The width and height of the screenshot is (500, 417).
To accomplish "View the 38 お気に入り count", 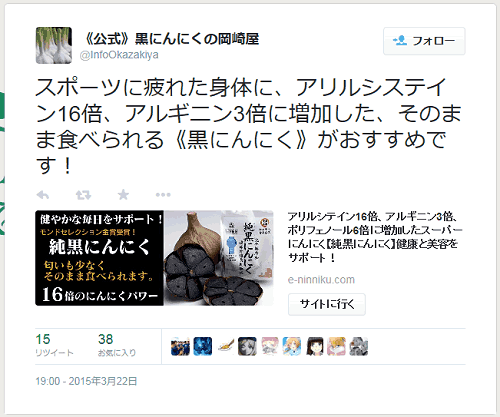I will click(117, 345).
